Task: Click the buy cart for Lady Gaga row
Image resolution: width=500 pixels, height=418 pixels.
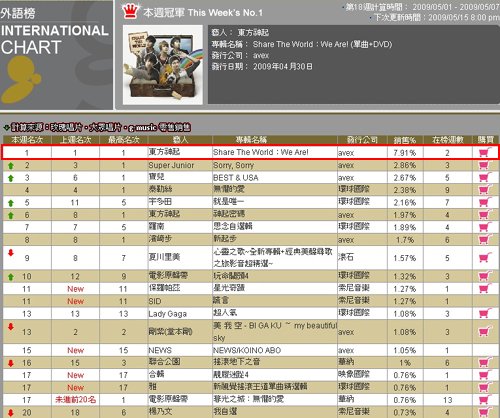Action: point(485,313)
